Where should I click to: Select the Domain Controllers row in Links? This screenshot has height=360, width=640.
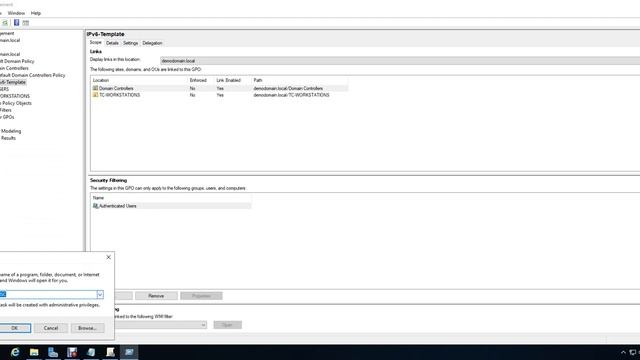click(x=220, y=88)
